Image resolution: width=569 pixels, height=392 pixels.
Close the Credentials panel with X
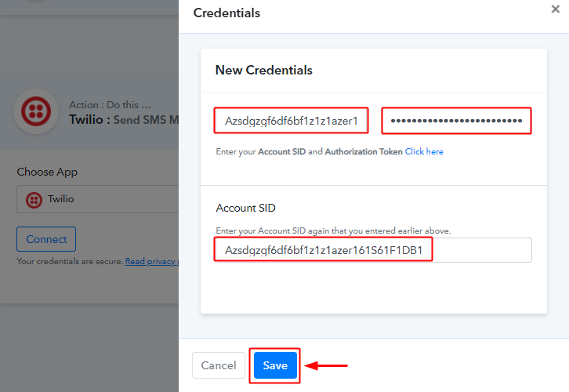tap(555, 9)
